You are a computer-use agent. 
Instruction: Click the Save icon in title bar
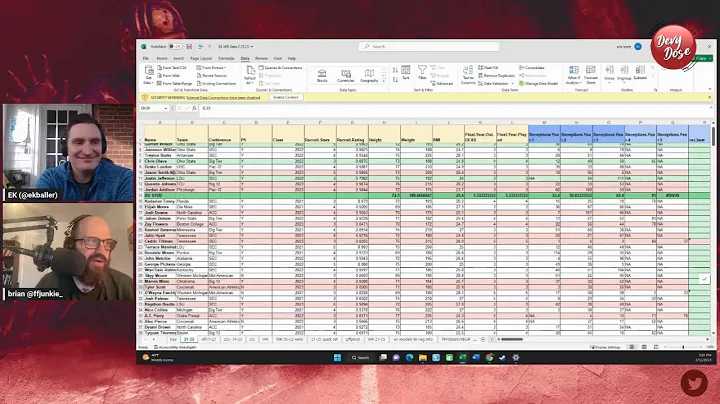189,46
